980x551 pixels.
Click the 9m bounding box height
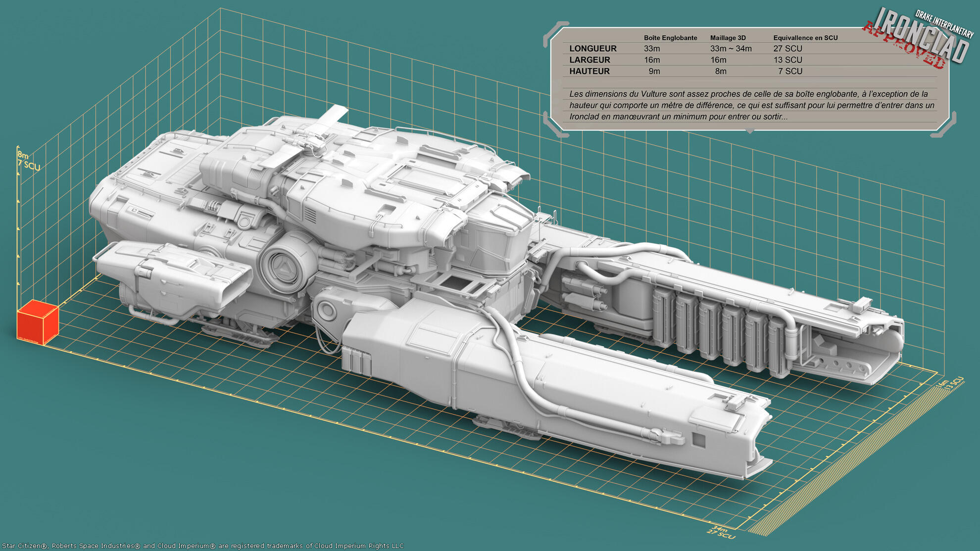[x=654, y=71]
